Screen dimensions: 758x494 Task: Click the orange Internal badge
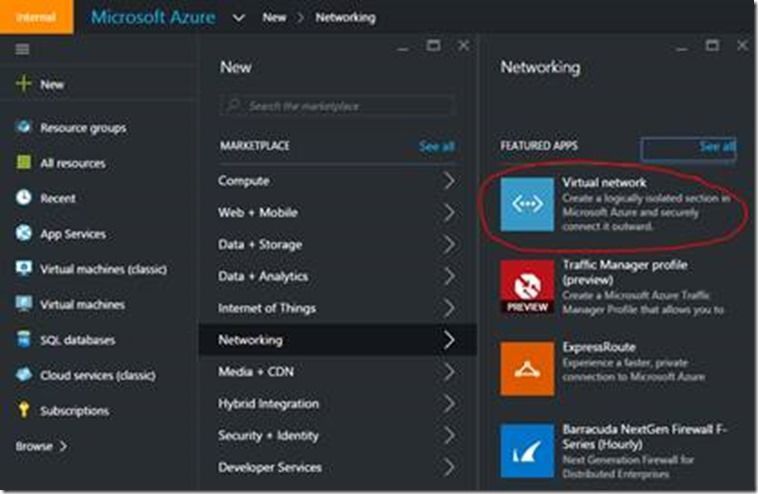click(36, 17)
